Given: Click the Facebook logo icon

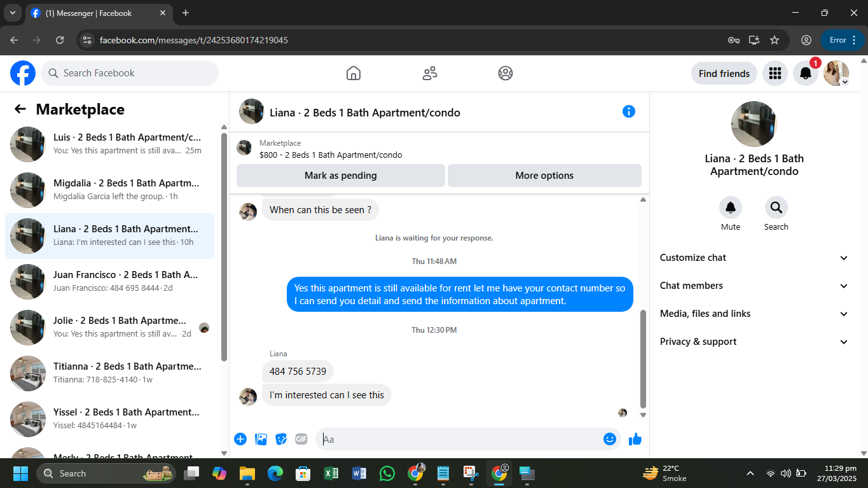Looking at the screenshot, I should 23,73.
